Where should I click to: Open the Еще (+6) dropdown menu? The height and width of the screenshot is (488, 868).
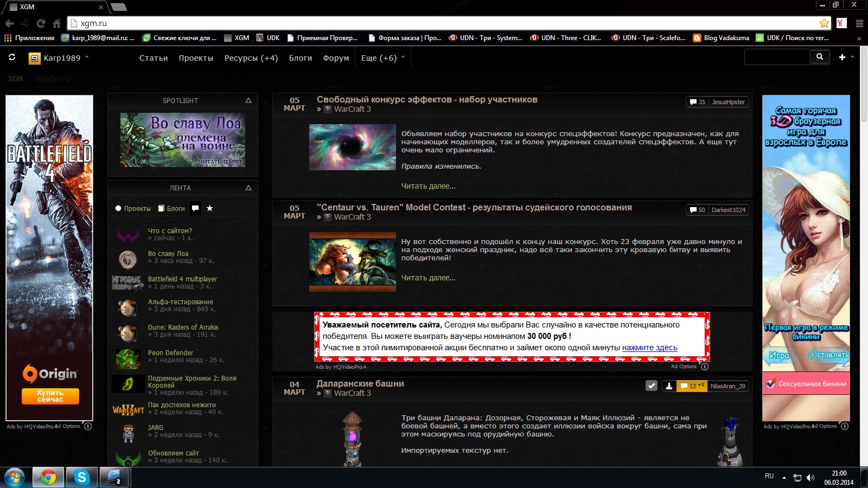pyautogui.click(x=383, y=58)
